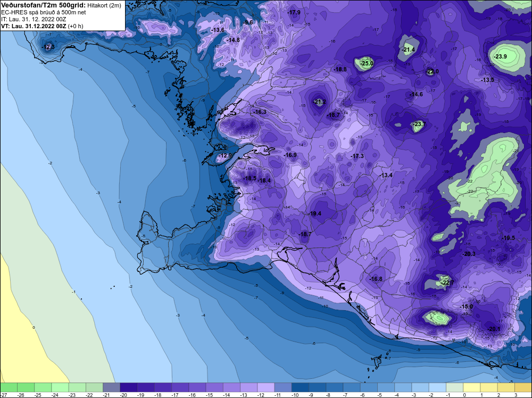The height and width of the screenshot is (398, 532).
Task: Select the -19.4 temperature value
Action: pyautogui.click(x=315, y=214)
